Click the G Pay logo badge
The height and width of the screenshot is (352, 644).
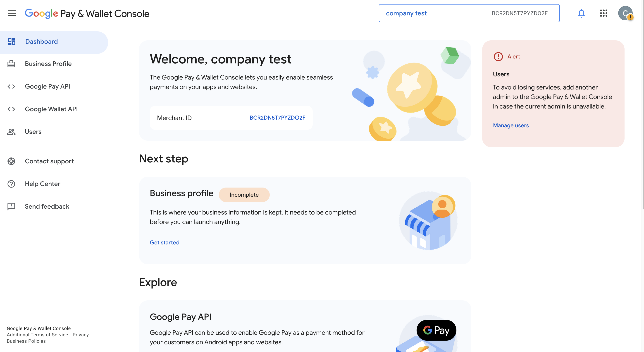click(436, 330)
